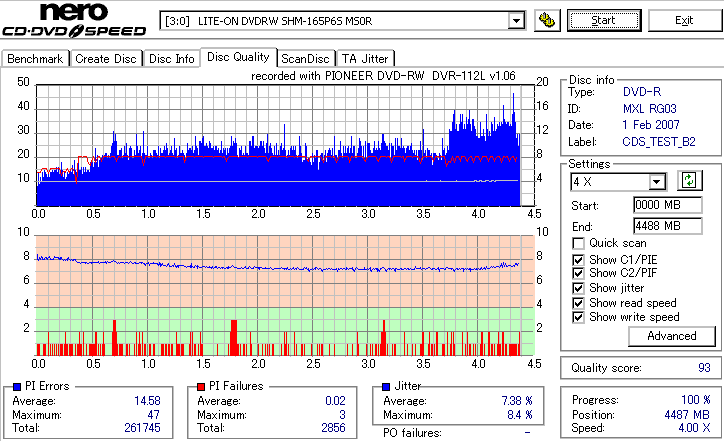Open the ScanDisc tab
Viewport: 724px width, 441px height.
[x=305, y=59]
